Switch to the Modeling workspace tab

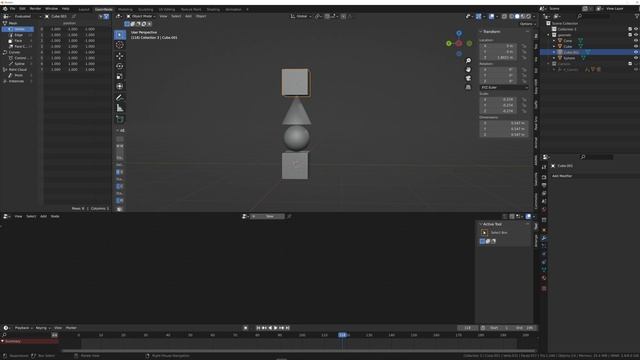(x=125, y=9)
